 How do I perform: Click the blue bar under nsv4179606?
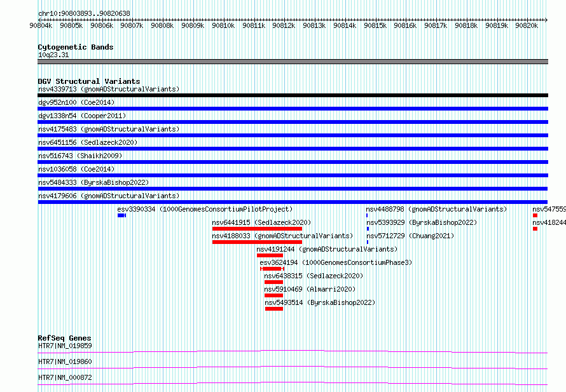tap(293, 202)
